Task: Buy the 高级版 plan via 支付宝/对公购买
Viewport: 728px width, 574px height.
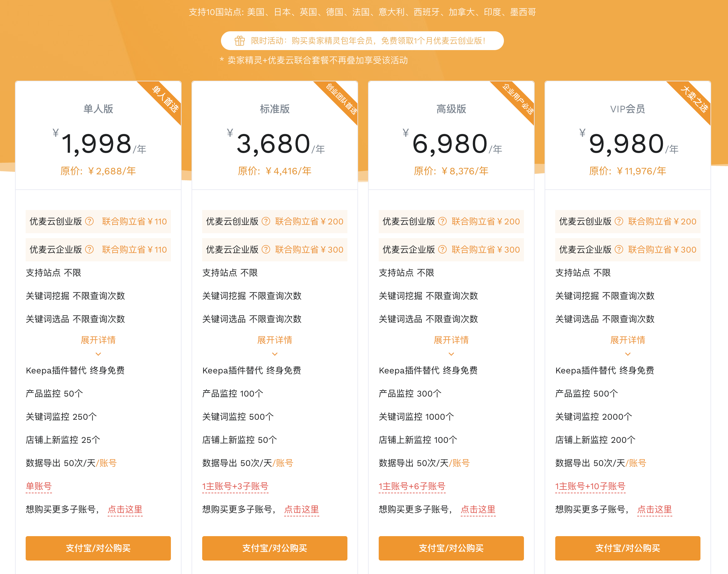Action: point(451,548)
